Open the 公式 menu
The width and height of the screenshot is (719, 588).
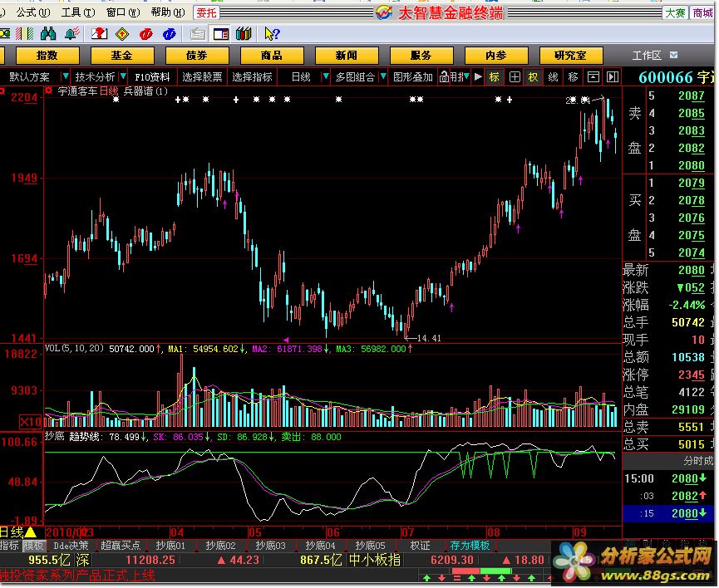tap(33, 12)
